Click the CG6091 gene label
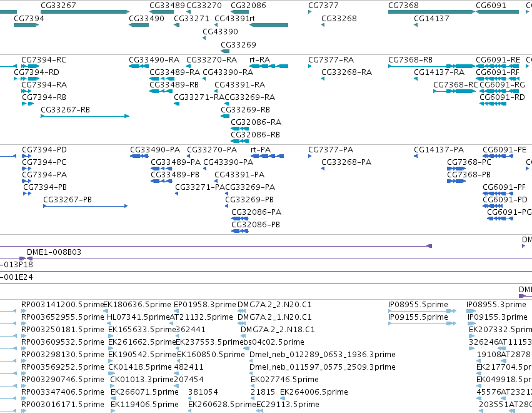This screenshot has height=414, width=532. 491,6
